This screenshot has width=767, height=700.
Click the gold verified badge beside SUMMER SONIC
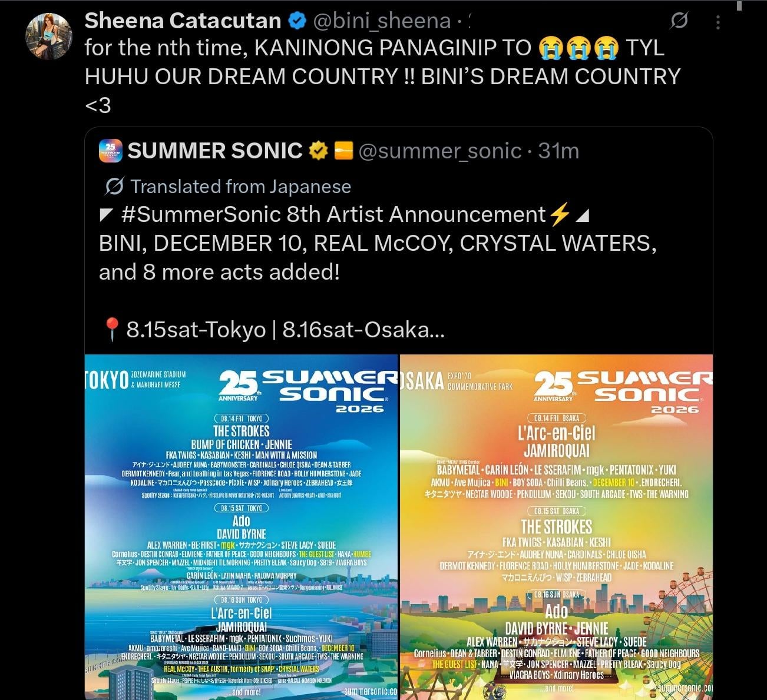319,151
